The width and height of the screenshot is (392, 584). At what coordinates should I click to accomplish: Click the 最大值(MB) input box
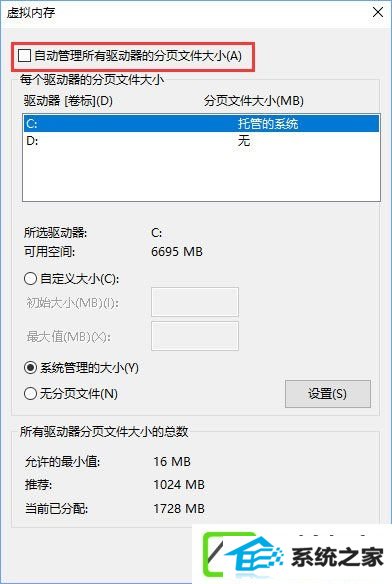pyautogui.click(x=195, y=336)
